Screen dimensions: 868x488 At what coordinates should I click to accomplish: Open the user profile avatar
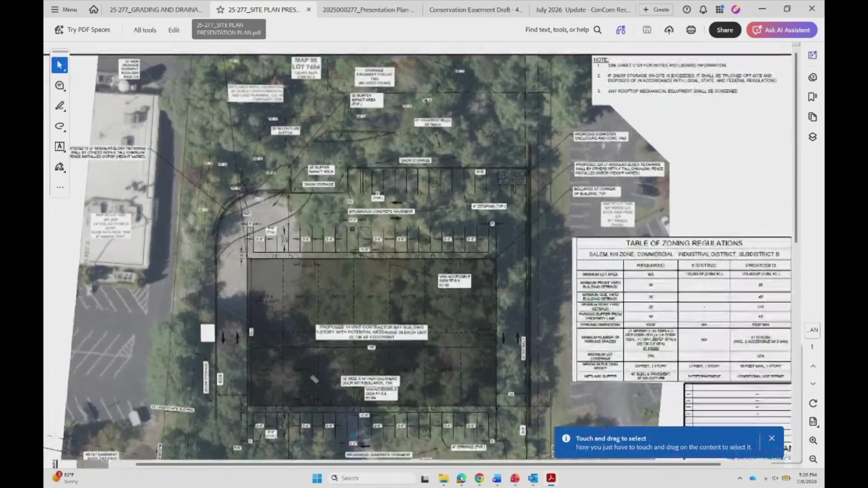[x=736, y=9]
